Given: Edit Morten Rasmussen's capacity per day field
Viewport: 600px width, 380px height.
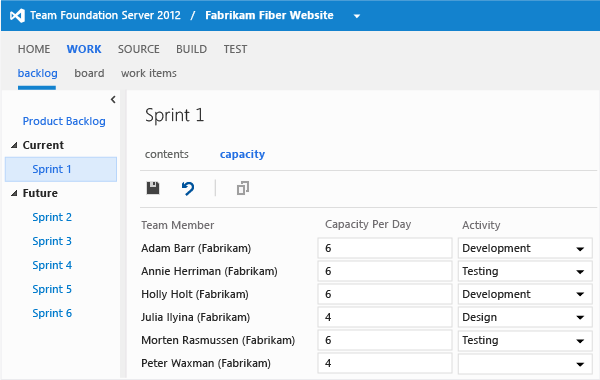Looking at the screenshot, I should click(385, 340).
